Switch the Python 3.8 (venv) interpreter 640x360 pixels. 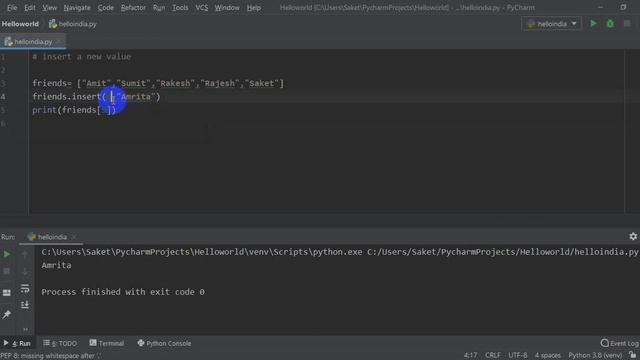coord(595,356)
